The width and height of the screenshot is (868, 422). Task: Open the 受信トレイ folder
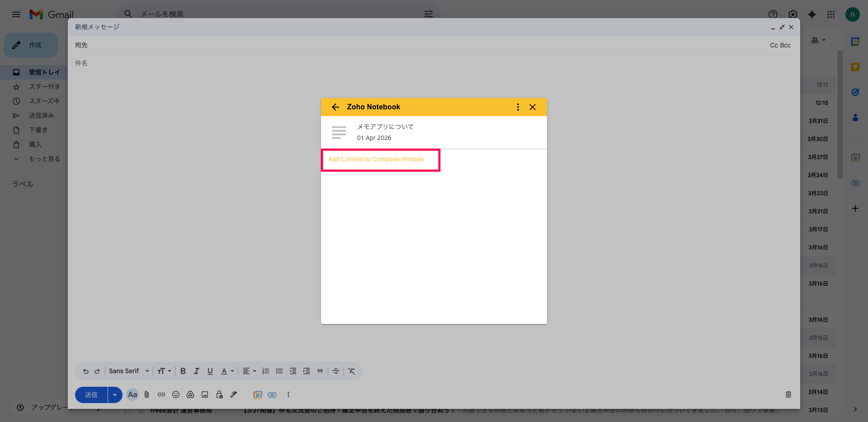coord(44,72)
